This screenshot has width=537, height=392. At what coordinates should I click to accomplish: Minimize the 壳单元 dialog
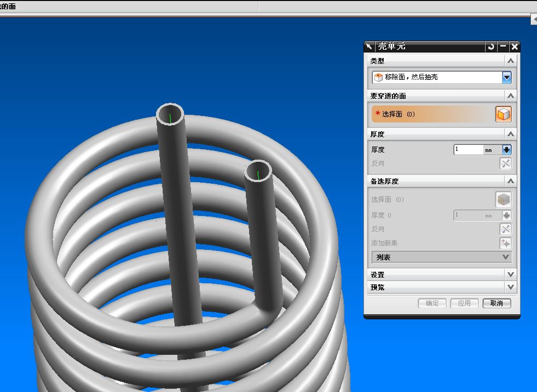click(x=503, y=46)
